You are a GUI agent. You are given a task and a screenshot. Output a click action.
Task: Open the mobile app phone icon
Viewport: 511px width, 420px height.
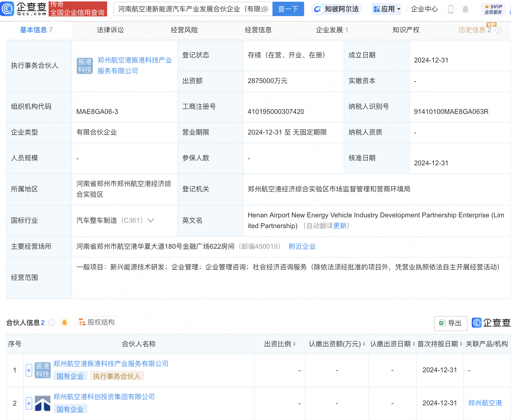(x=451, y=9)
